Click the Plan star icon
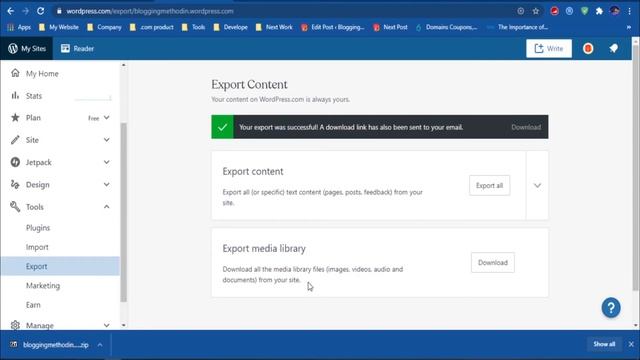This screenshot has width=640, height=360. click(x=15, y=118)
